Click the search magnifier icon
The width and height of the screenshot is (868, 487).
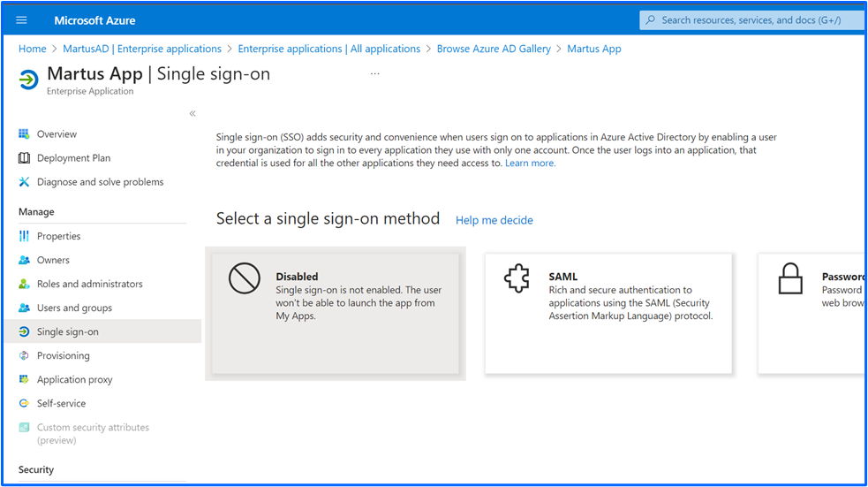point(651,20)
